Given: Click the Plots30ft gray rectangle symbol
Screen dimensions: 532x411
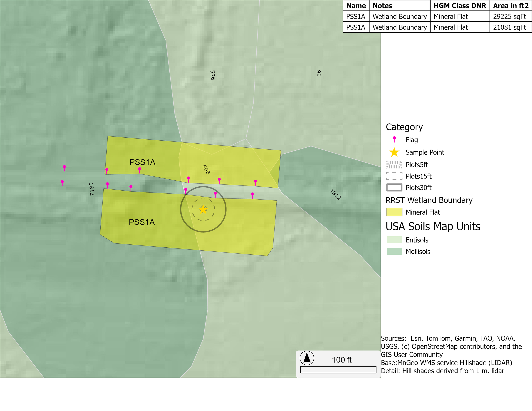Looking at the screenshot, I should point(394,187).
